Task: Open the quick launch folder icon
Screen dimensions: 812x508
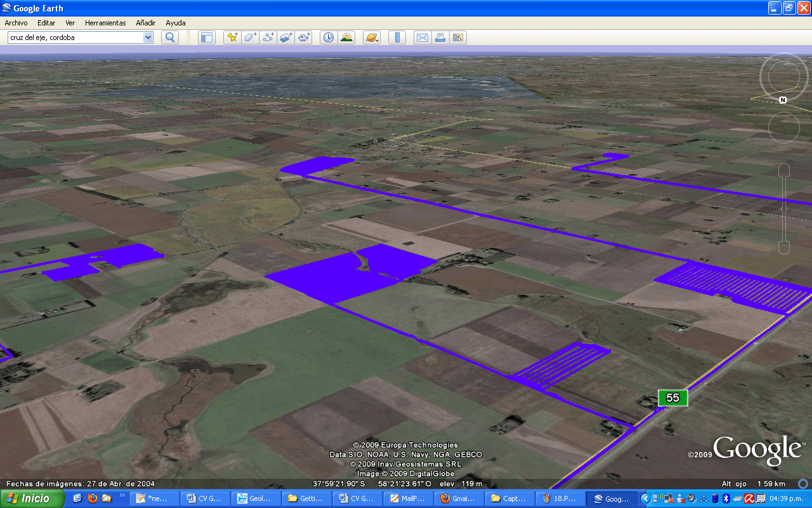Action: 106,498
